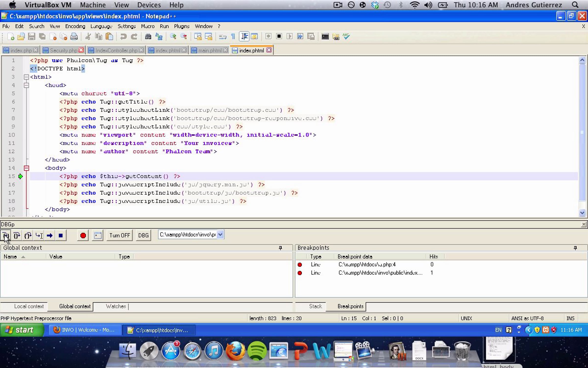The width and height of the screenshot is (588, 368).
Task: Toggle breakpoint for C:\xampp\htdocs\a.php:4
Action: pos(300,265)
